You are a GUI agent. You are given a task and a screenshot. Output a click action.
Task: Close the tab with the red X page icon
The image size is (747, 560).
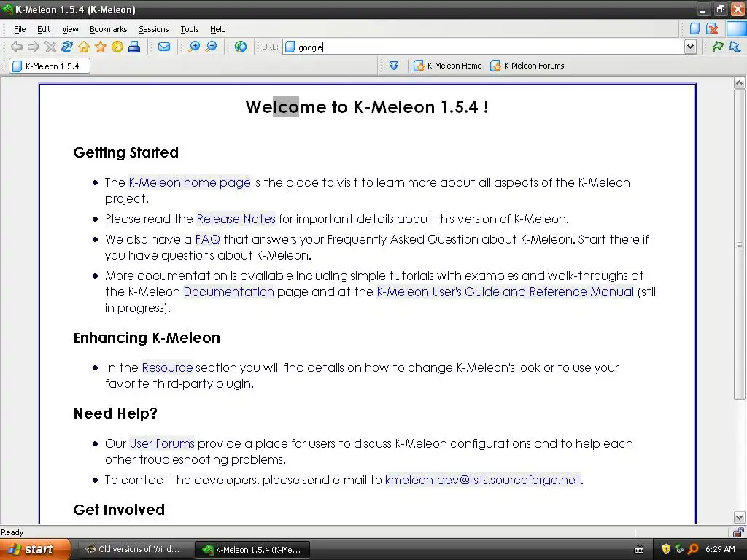[712, 28]
